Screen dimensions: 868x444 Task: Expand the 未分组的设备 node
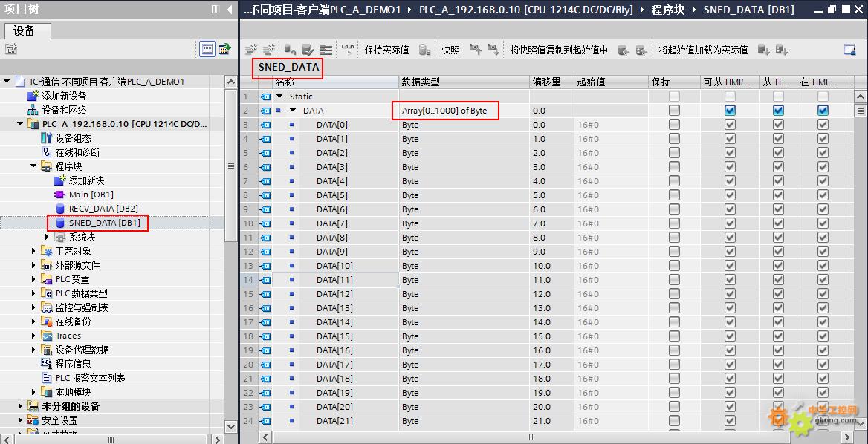[21, 406]
